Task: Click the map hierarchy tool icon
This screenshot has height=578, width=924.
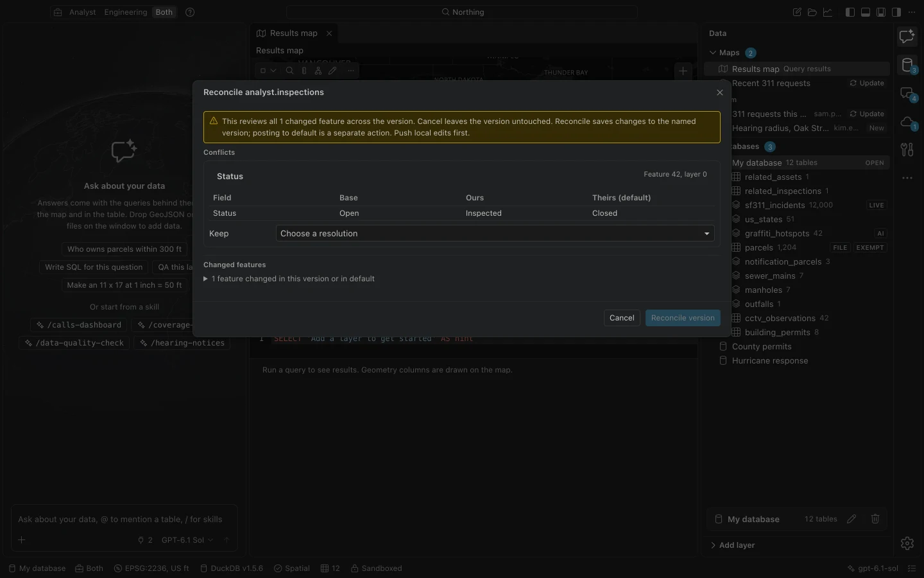Action: [318, 71]
